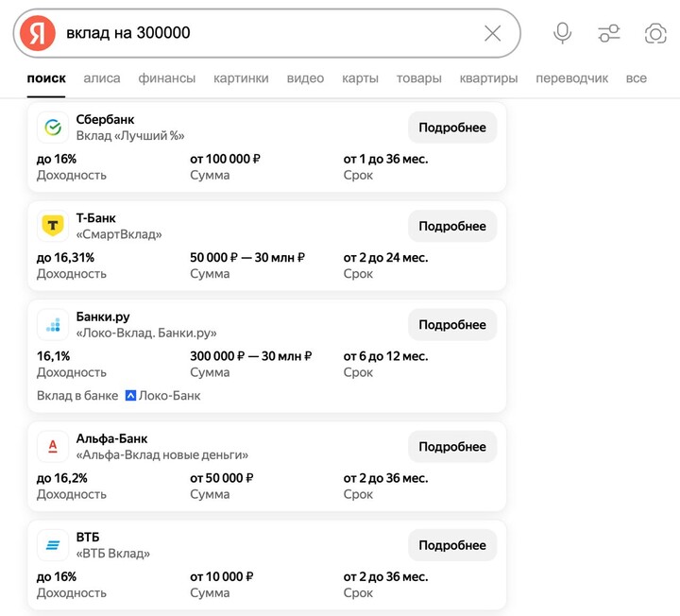Open the товары tab
The height and width of the screenshot is (616, 680).
[419, 78]
